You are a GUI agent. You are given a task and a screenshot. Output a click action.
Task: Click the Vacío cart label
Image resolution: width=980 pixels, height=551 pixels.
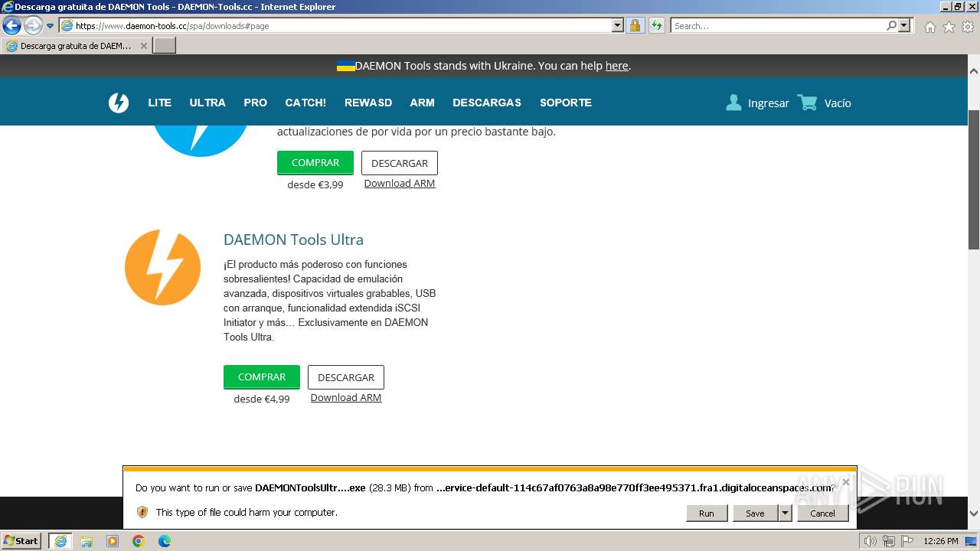[x=838, y=103]
